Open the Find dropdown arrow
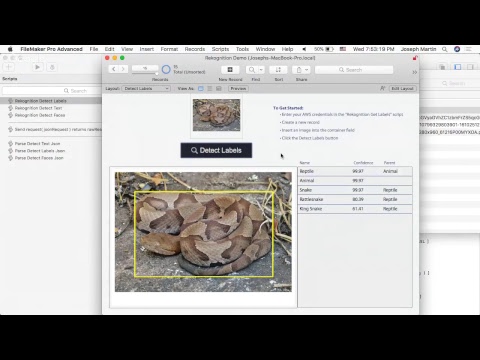The width and height of the screenshot is (480, 360). coord(261,69)
